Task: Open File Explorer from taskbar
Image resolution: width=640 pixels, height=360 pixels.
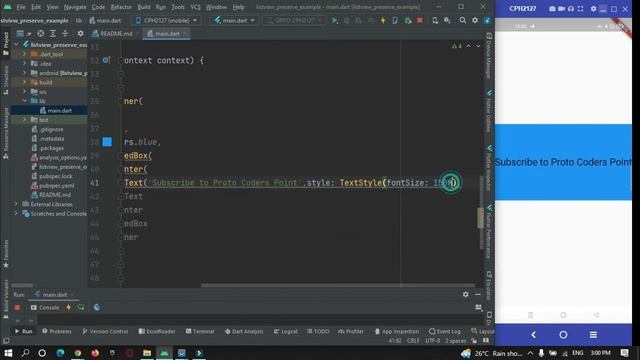Action: (x=147, y=353)
